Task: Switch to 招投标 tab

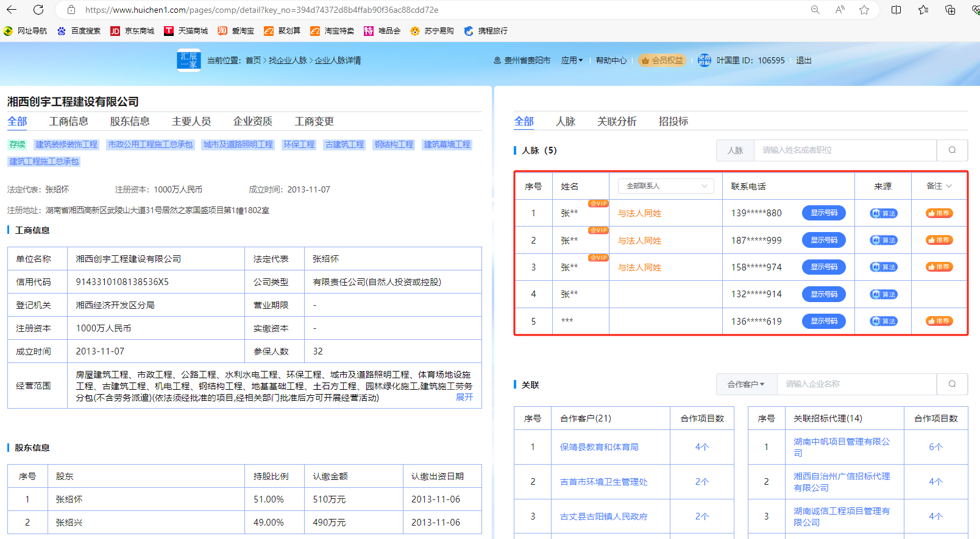Action: point(673,121)
